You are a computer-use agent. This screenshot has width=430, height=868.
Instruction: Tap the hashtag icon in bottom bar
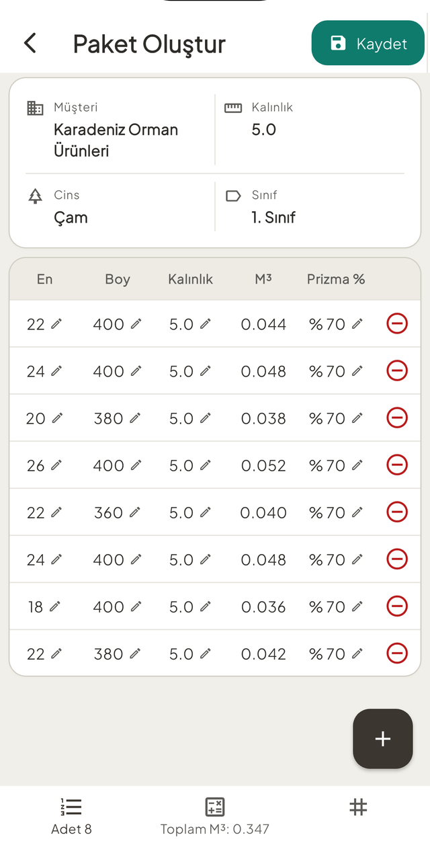(x=358, y=807)
